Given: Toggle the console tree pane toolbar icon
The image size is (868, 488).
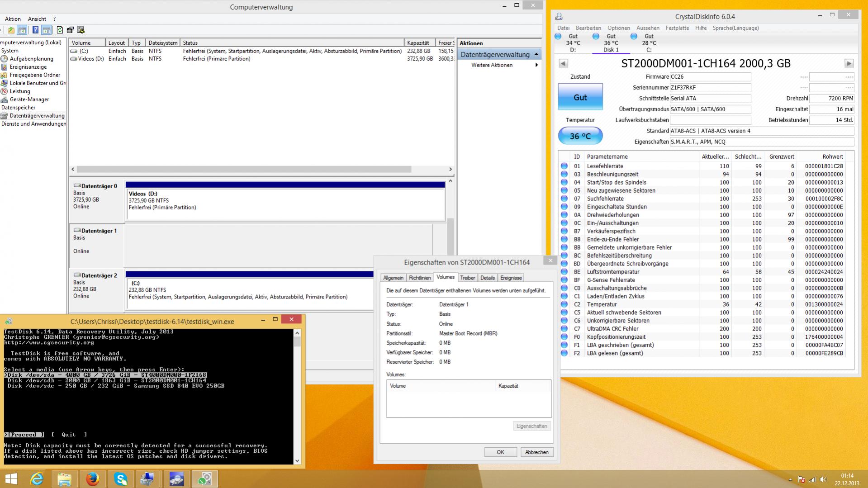Looking at the screenshot, I should coord(22,30).
